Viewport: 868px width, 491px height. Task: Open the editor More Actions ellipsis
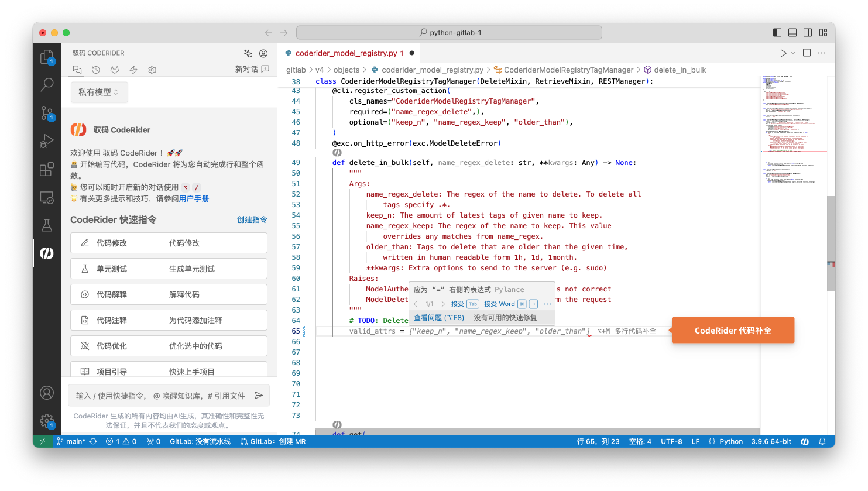coord(822,53)
